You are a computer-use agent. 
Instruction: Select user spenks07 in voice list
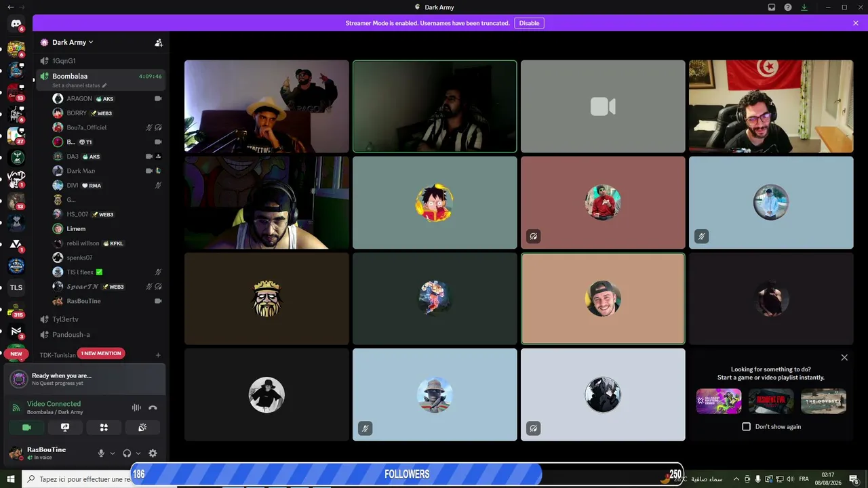(x=107, y=258)
